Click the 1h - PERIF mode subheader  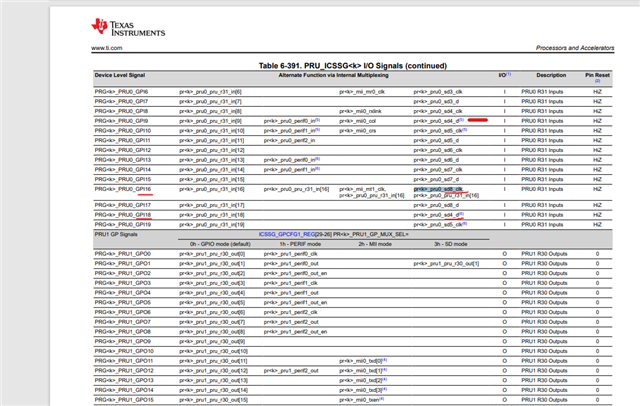pyautogui.click(x=300, y=244)
